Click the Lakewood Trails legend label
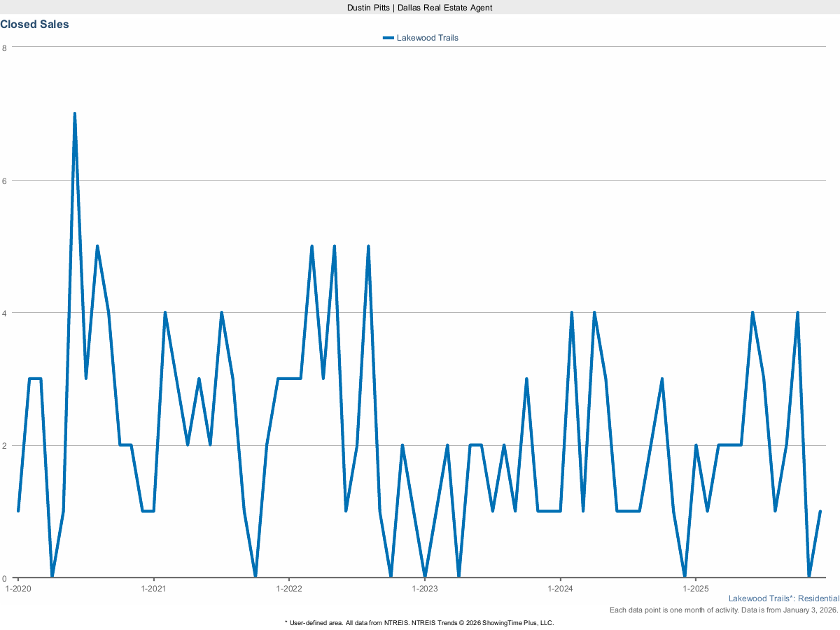 [427, 38]
